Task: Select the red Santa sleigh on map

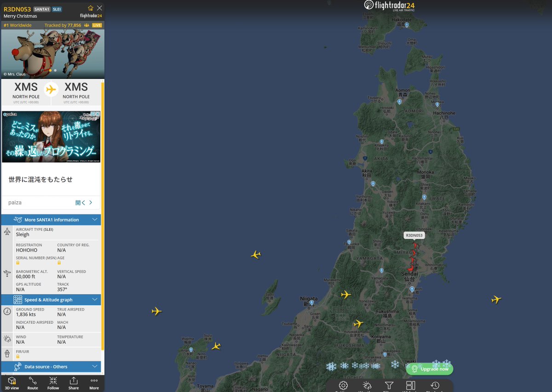Action: (413, 258)
